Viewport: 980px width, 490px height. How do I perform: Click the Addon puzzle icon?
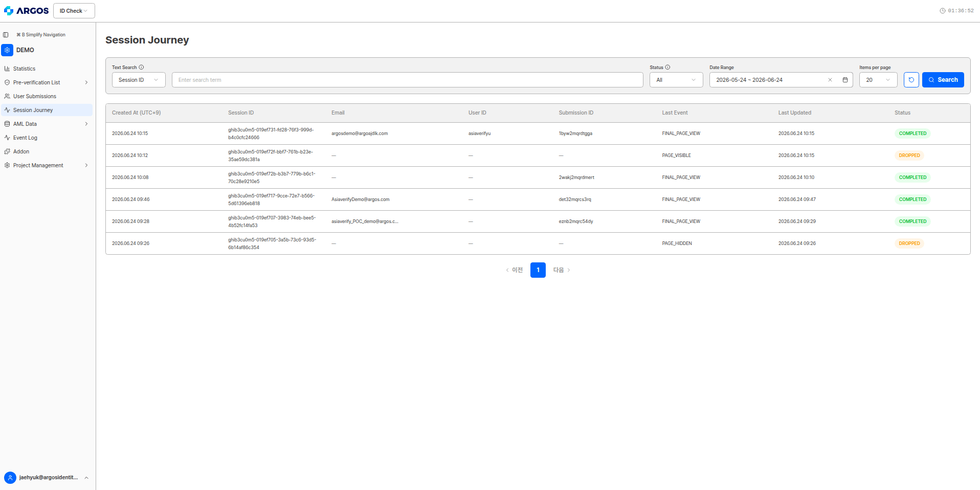click(7, 151)
